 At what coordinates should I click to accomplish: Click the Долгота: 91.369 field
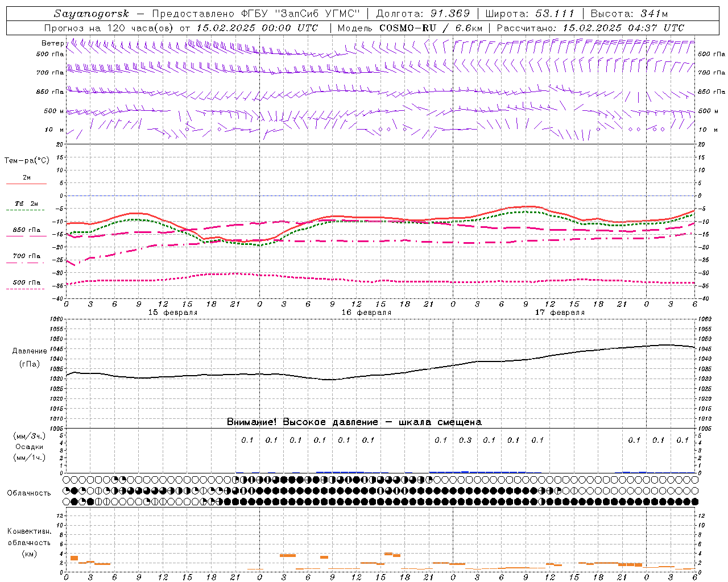(423, 14)
